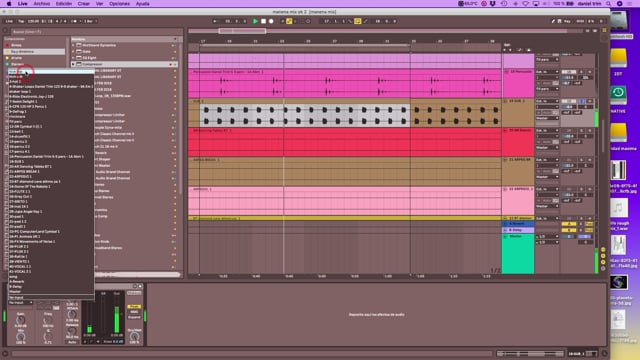
Task: Click the Live mode button
Action: pyautogui.click(x=9, y=21)
